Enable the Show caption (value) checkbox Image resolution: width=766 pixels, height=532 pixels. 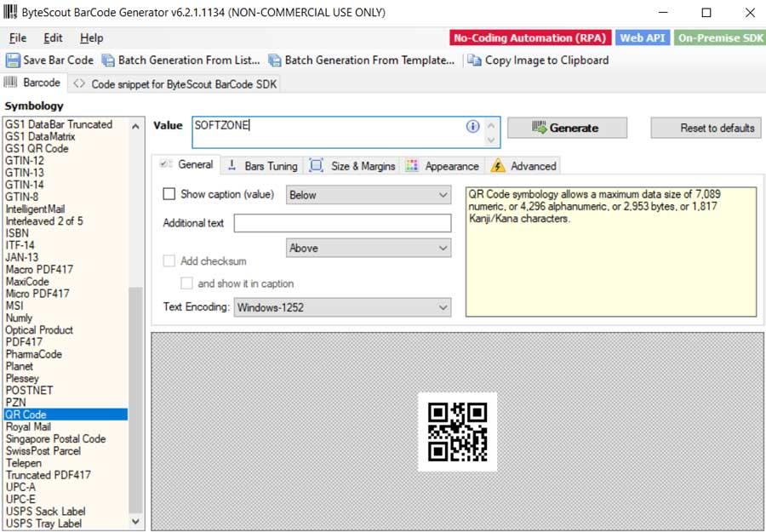(169, 194)
